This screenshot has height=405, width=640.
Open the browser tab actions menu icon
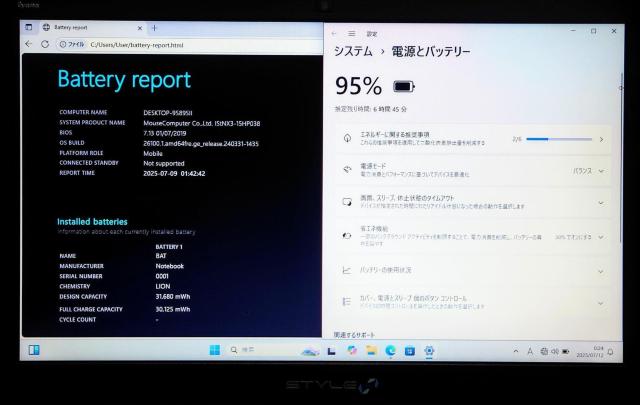(29, 27)
